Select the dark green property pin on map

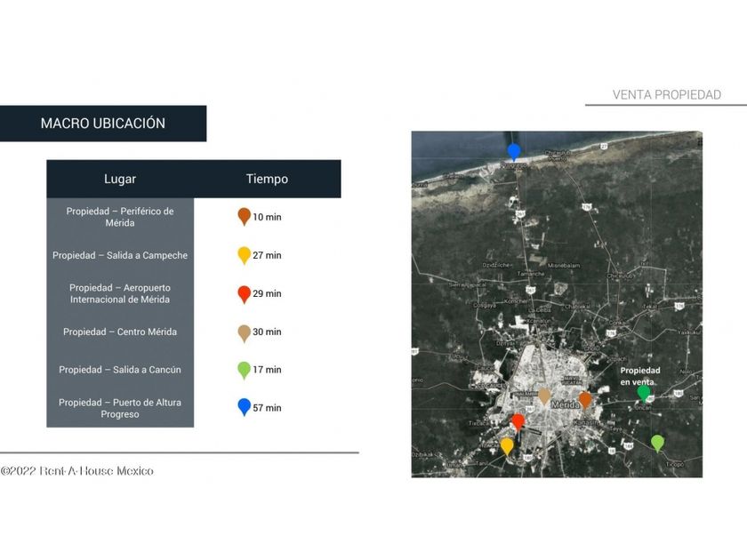click(644, 392)
